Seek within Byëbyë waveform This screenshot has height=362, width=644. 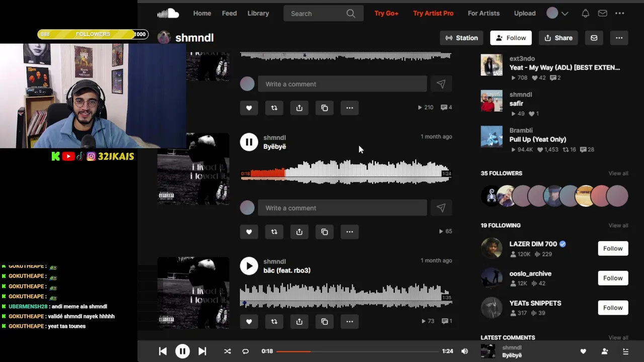coord(346,173)
